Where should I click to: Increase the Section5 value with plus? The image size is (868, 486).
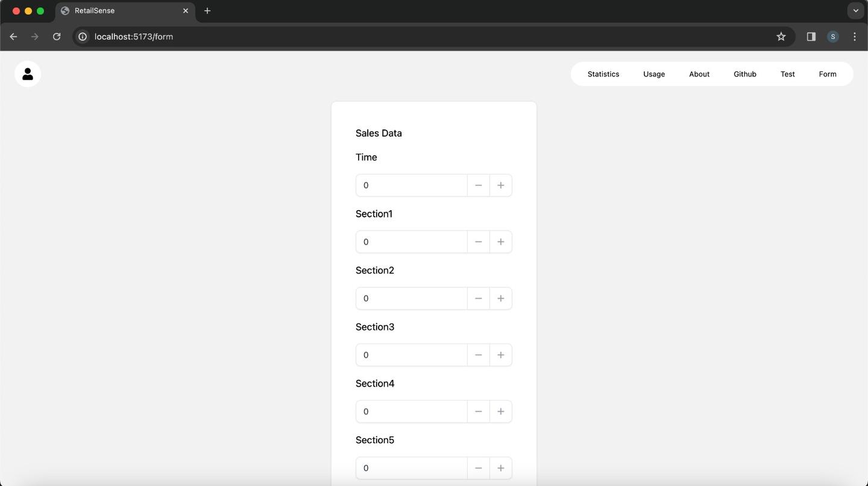(x=501, y=469)
